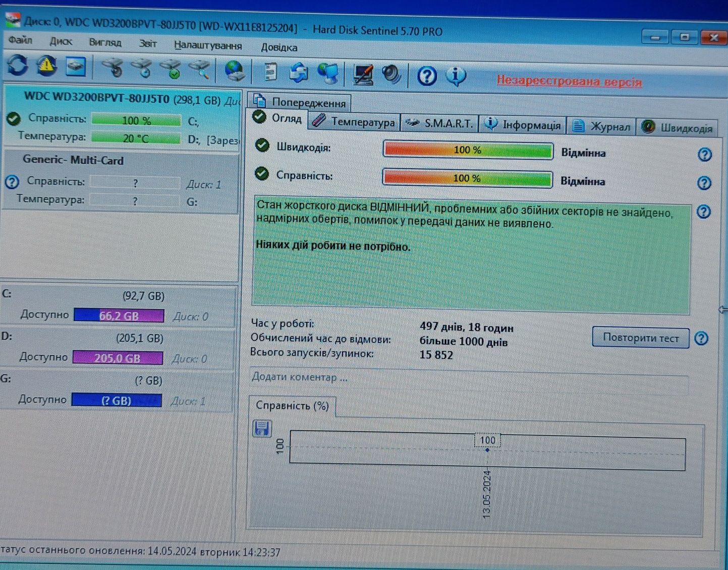
Task: Click the Повторити тест button
Action: 640,337
